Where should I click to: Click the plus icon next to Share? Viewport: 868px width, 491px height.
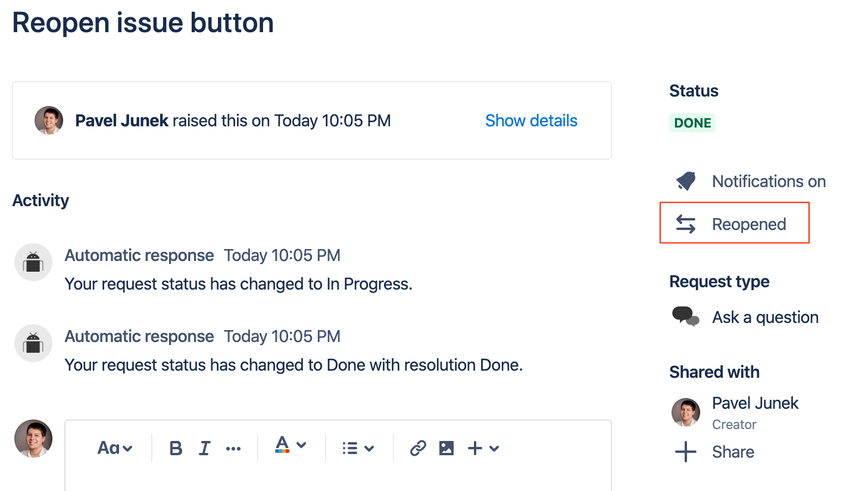pyautogui.click(x=686, y=452)
